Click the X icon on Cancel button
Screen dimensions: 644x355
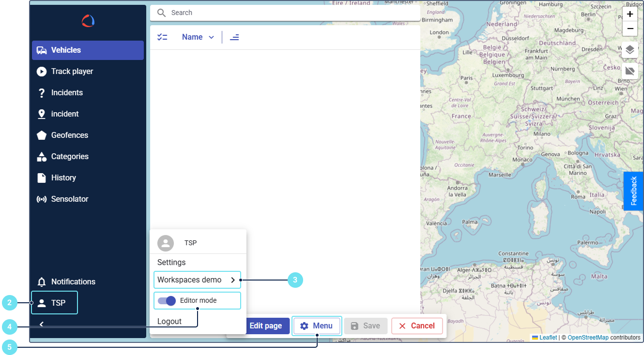402,326
